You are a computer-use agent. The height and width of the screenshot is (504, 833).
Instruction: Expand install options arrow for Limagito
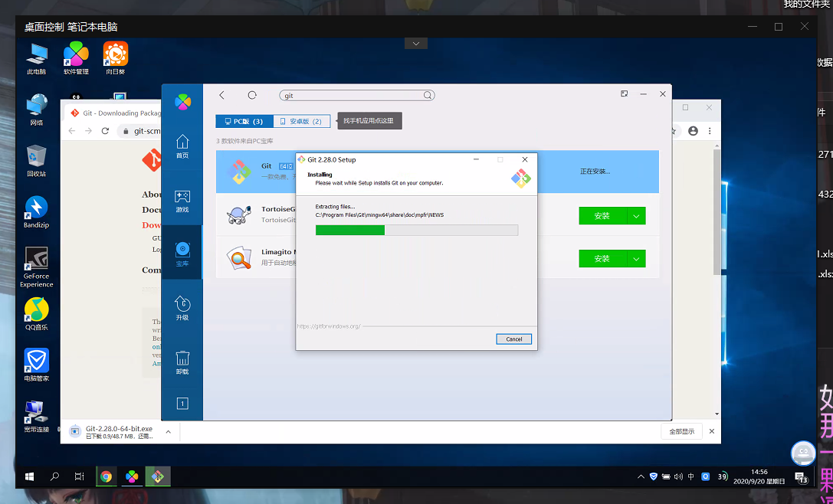coord(636,259)
